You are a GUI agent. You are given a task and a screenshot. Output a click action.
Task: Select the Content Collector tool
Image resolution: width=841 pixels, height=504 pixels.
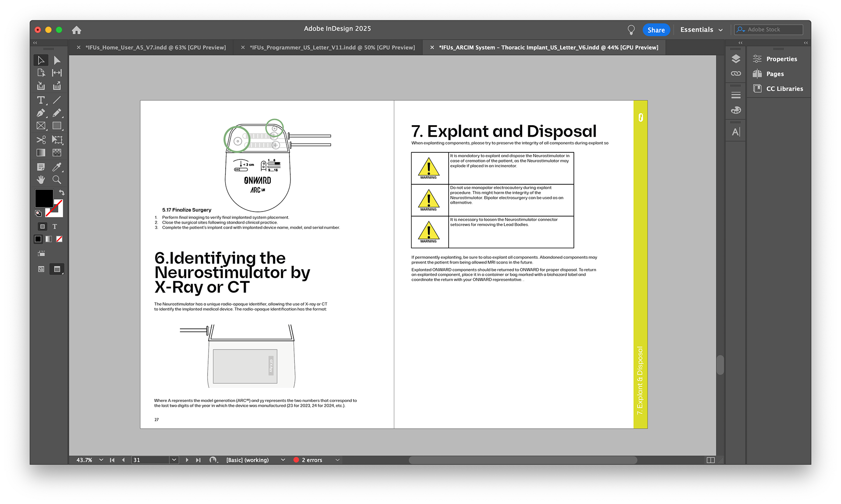(41, 86)
